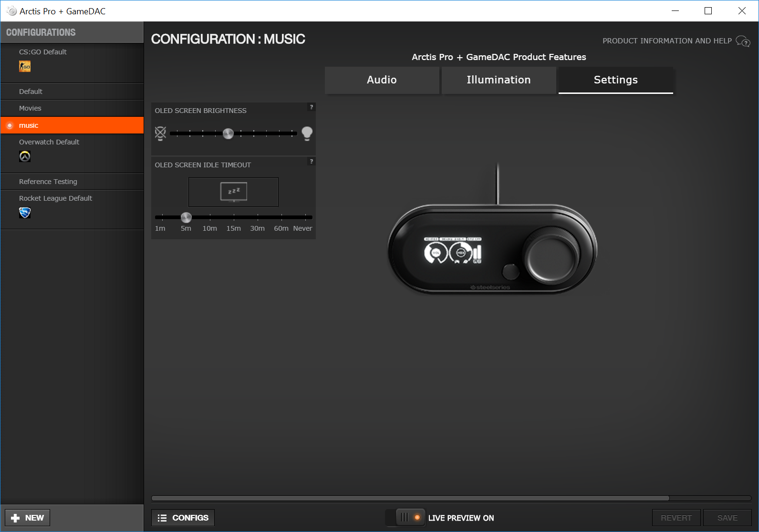Click the 5m idle timeout label
Viewport: 759px width, 532px height.
click(x=186, y=228)
